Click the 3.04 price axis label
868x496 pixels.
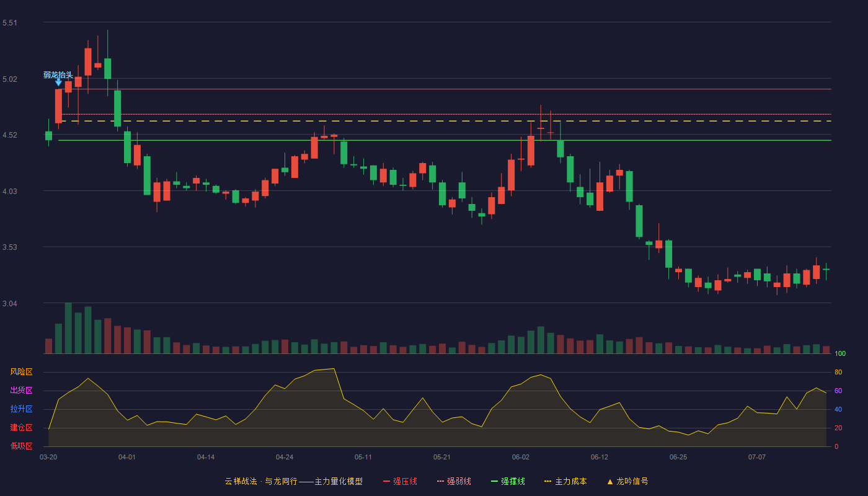[10, 304]
